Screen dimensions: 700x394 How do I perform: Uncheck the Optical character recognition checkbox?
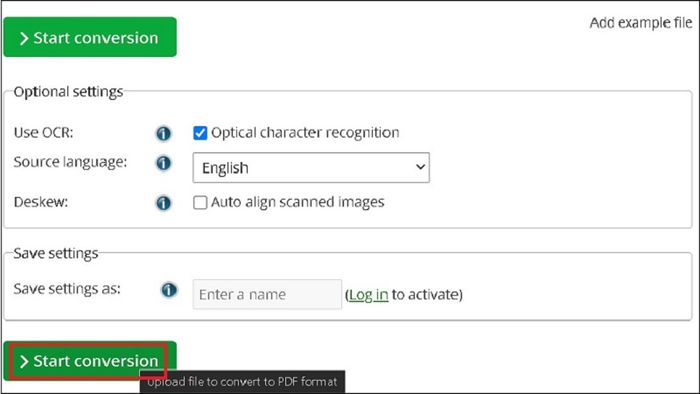click(x=200, y=133)
